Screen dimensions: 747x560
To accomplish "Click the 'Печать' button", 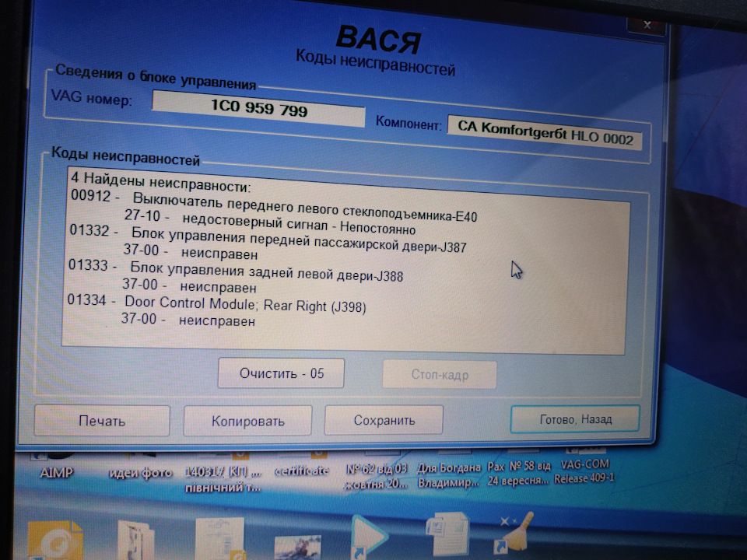I will coord(102,421).
